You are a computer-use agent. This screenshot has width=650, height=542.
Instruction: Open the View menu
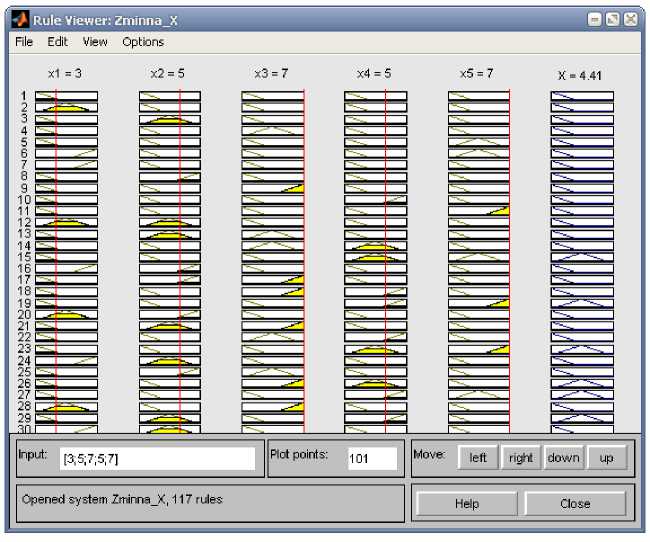click(95, 42)
